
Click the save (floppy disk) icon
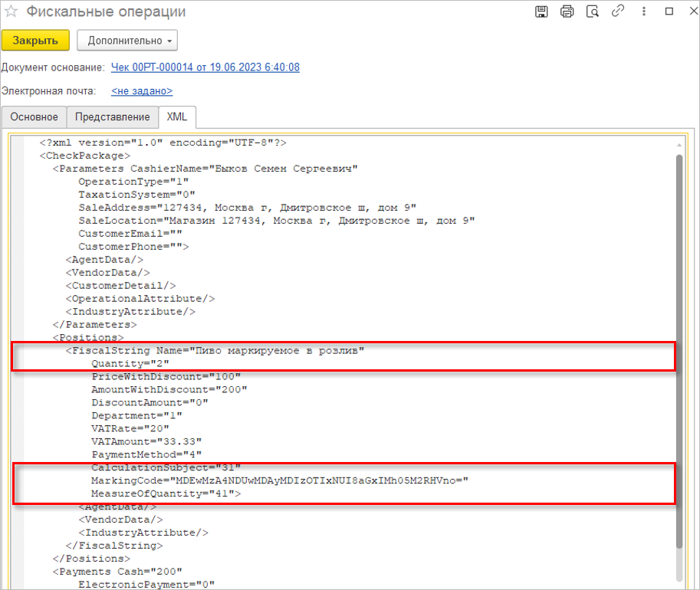pos(542,11)
